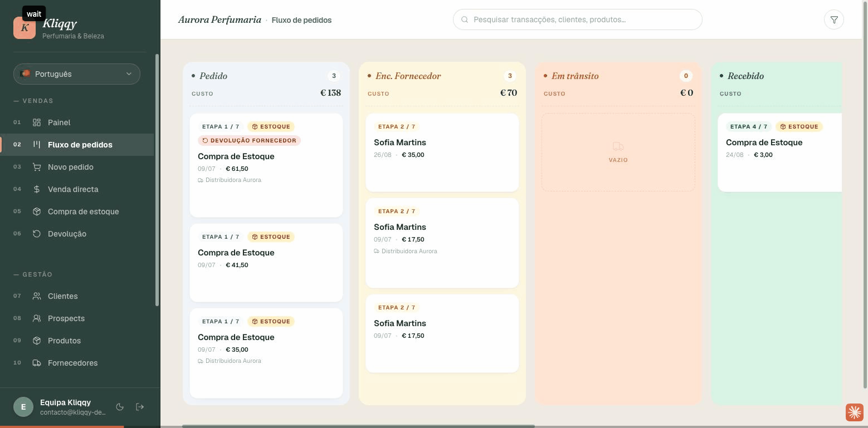Open the Pedido card priced € 35,00
868x428 pixels.
tap(266, 353)
